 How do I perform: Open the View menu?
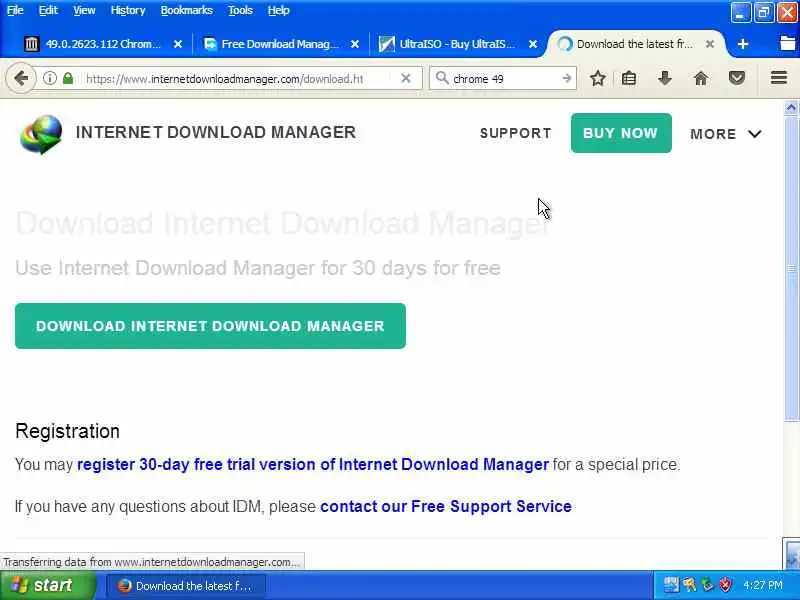click(x=84, y=10)
